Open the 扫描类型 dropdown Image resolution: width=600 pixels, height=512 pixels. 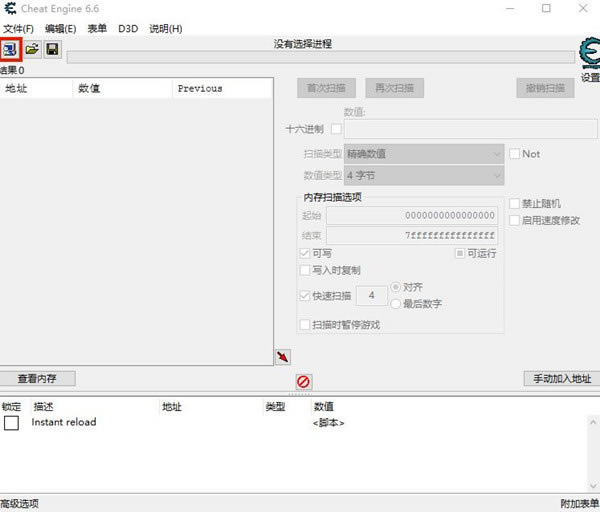tap(424, 154)
